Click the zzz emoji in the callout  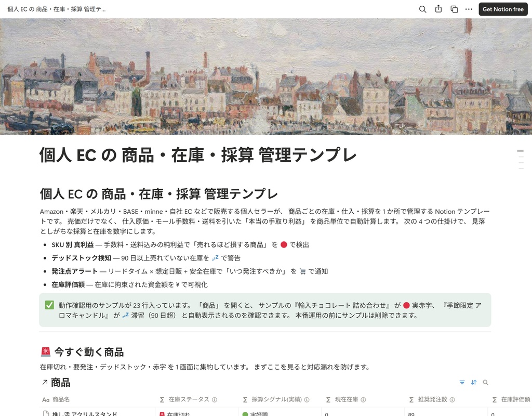point(126,315)
